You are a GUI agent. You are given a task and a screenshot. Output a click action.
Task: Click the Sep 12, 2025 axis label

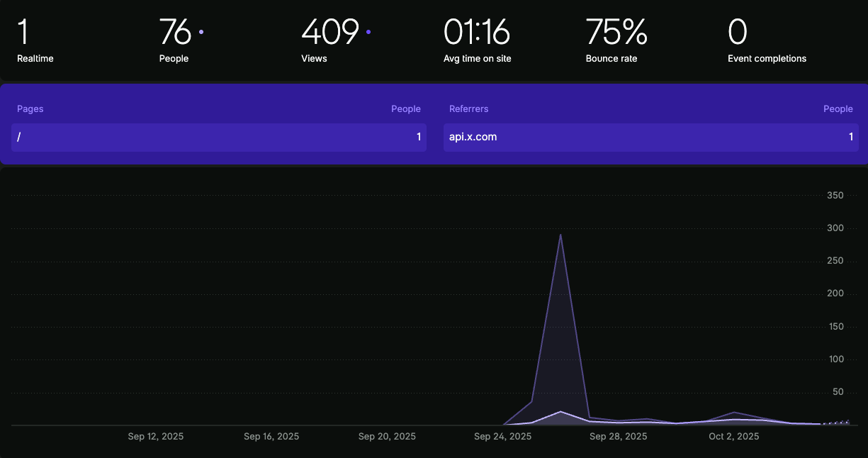pos(156,437)
